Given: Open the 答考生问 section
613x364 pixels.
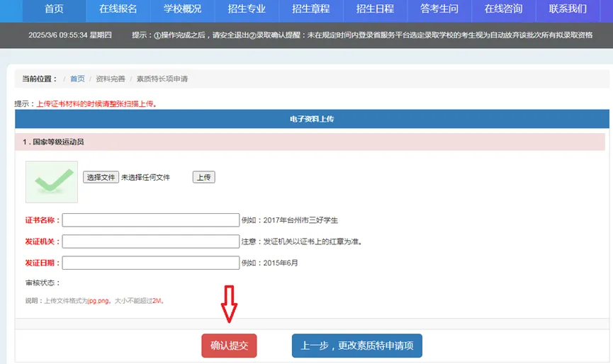Looking at the screenshot, I should pyautogui.click(x=439, y=9).
